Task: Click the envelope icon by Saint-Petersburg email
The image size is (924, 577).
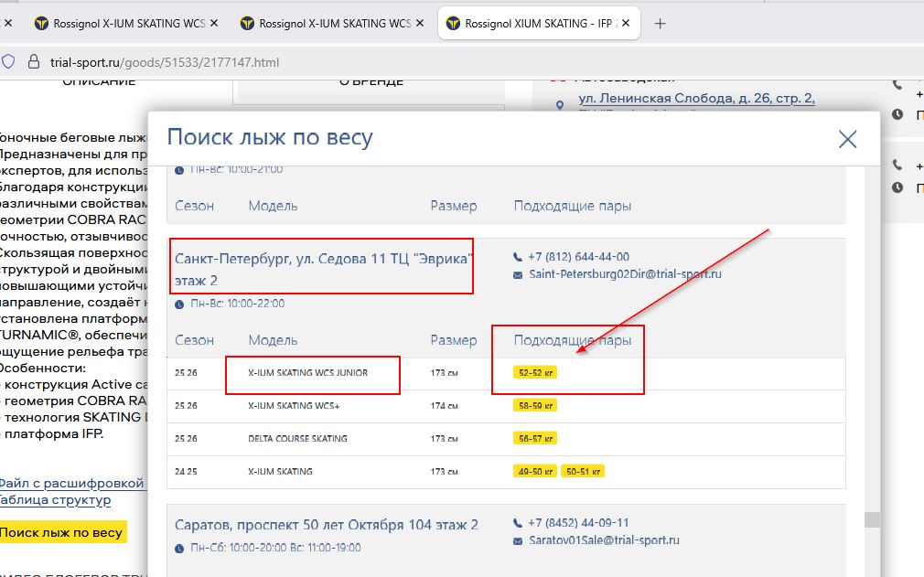Action: click(518, 274)
